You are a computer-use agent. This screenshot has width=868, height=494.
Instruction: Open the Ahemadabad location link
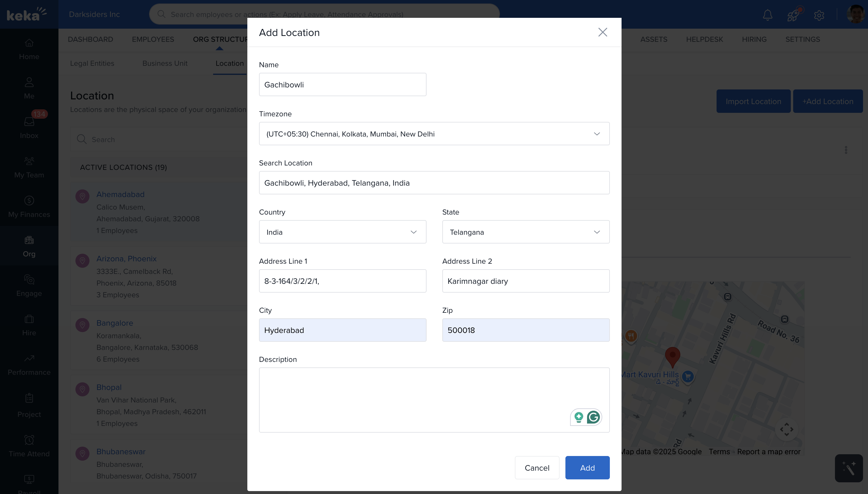pos(120,194)
